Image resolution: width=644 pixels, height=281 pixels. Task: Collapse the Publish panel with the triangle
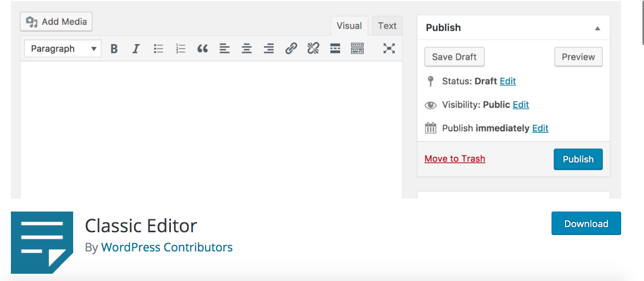(598, 29)
